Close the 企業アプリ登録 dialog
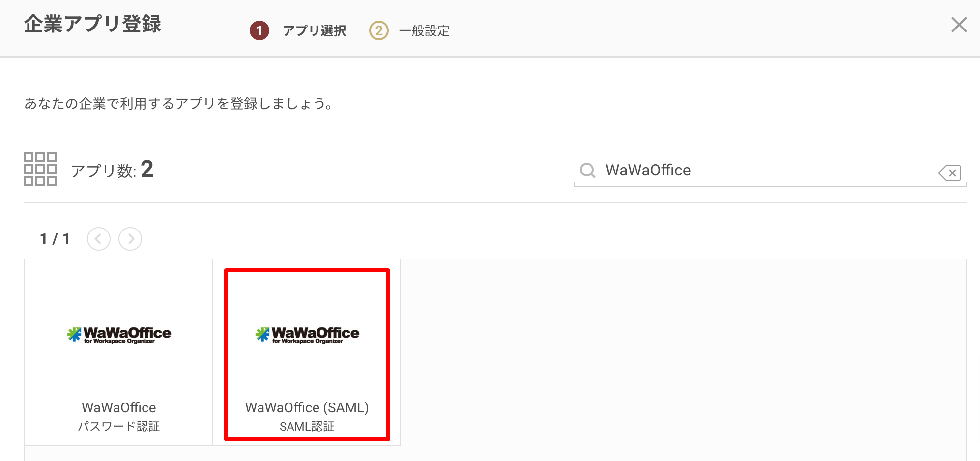Viewport: 980px width, 461px height. point(959,25)
